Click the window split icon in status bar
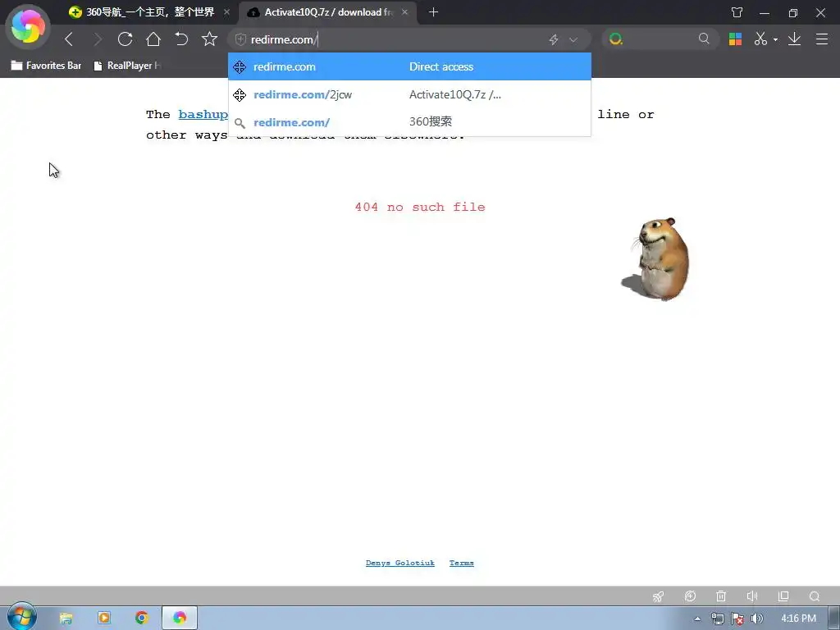The height and width of the screenshot is (630, 840). 783,596
